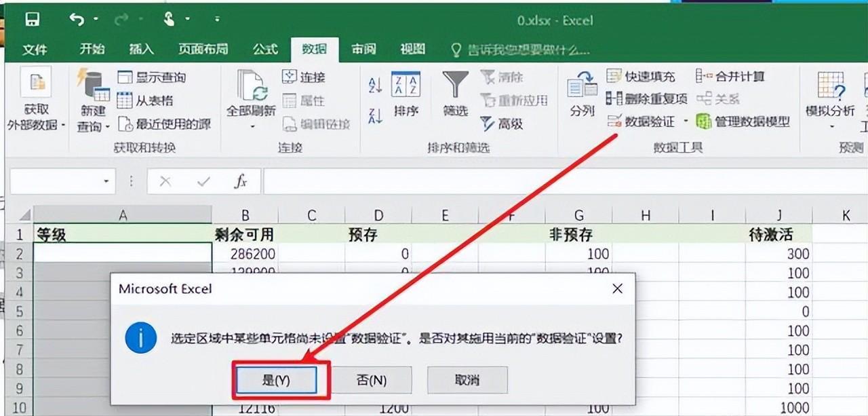
Task: Click 连接 button in ribbon
Action: 304,77
